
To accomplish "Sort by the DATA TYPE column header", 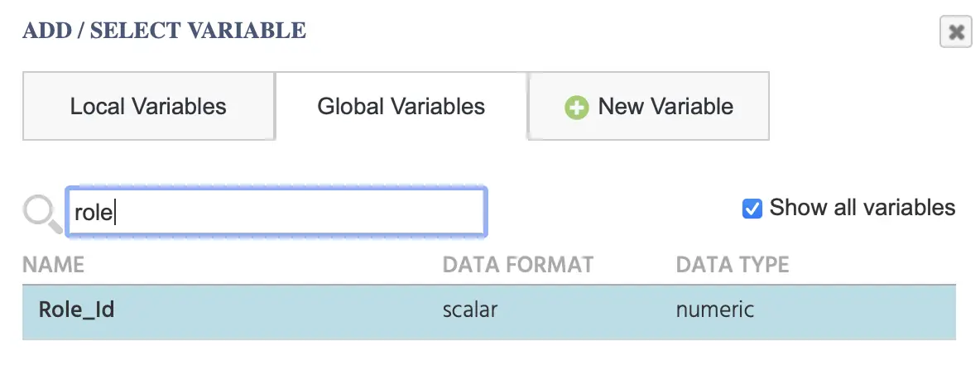I will 733,265.
